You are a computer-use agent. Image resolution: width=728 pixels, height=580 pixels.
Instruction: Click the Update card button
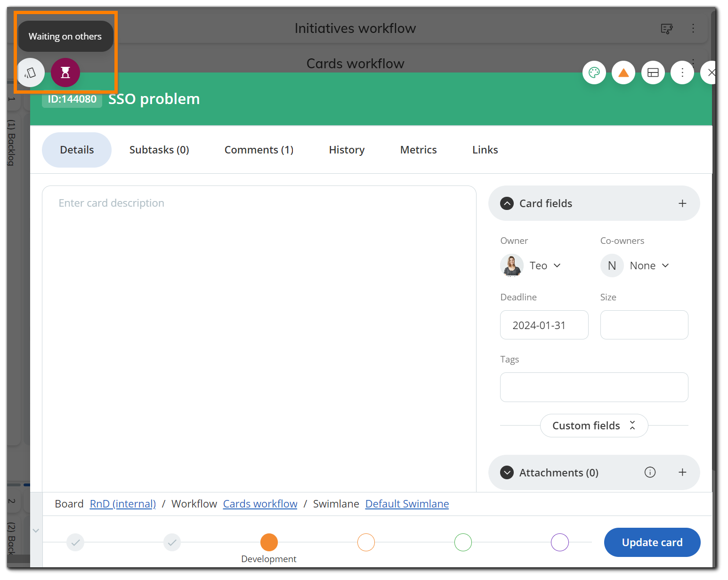click(x=652, y=542)
